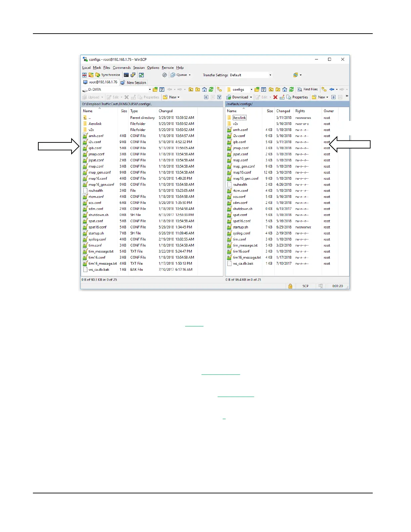This screenshot has width=411, height=532.
Task: Delete selected remote file with red X
Action: [x=275, y=97]
